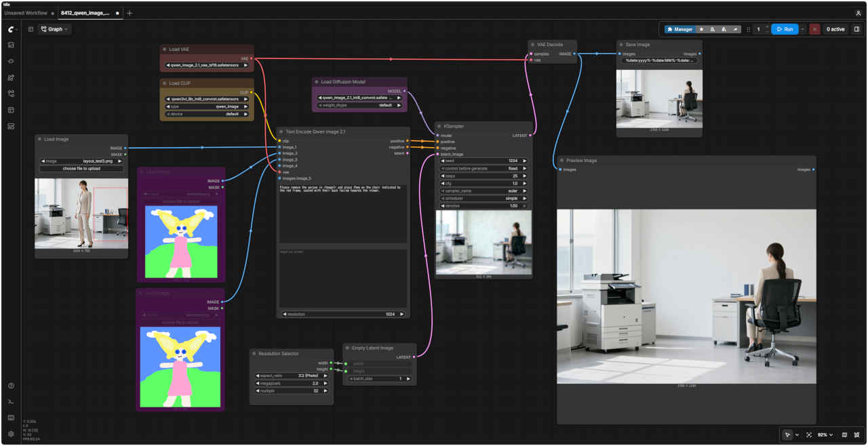Open the settings gear icon in the sidebar
Screen dimensions: 868x446
11,434
